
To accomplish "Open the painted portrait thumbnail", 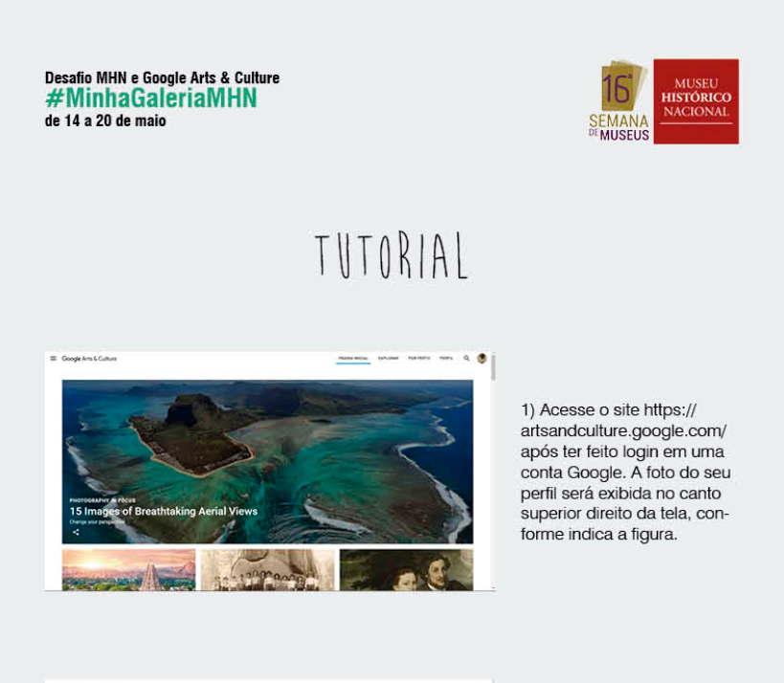I will click(406, 569).
